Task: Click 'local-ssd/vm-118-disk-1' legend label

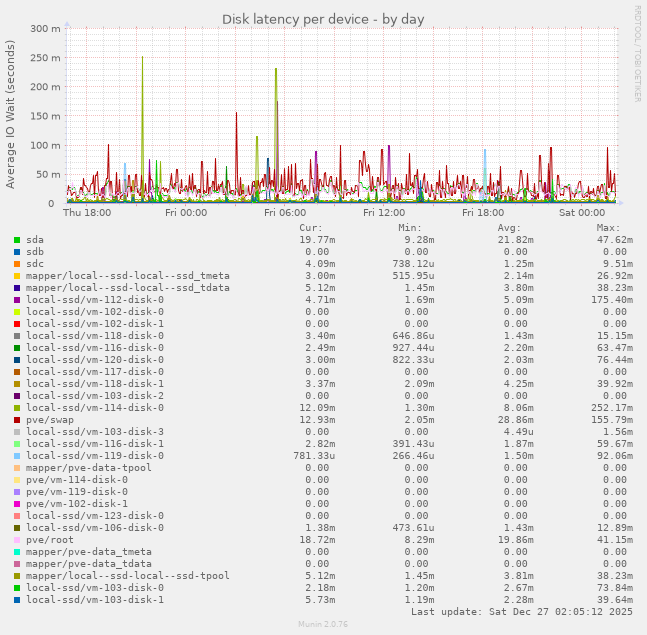Action: click(95, 383)
